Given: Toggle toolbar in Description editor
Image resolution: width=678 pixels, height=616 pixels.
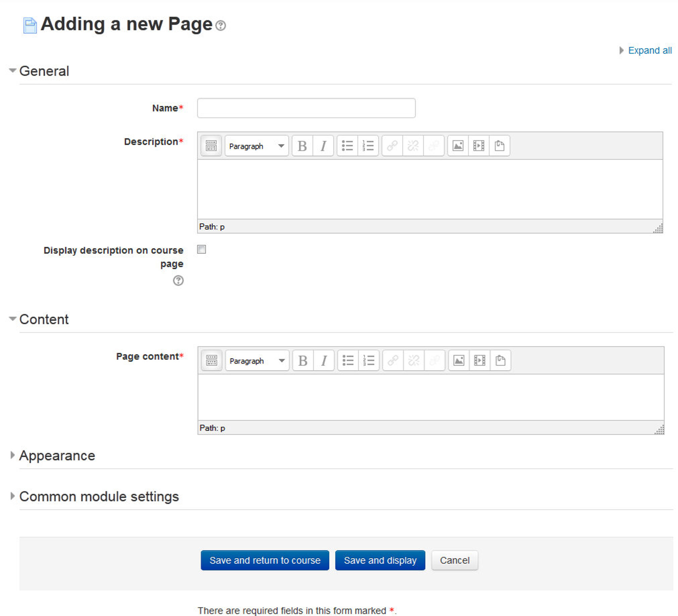Looking at the screenshot, I should point(211,146).
